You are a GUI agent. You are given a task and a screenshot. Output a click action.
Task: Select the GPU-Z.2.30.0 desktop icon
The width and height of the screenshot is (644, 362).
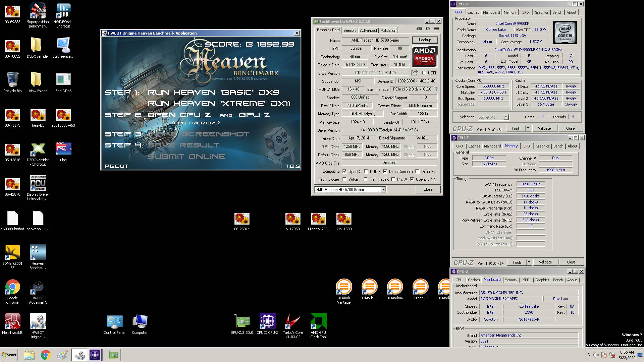coord(242,324)
